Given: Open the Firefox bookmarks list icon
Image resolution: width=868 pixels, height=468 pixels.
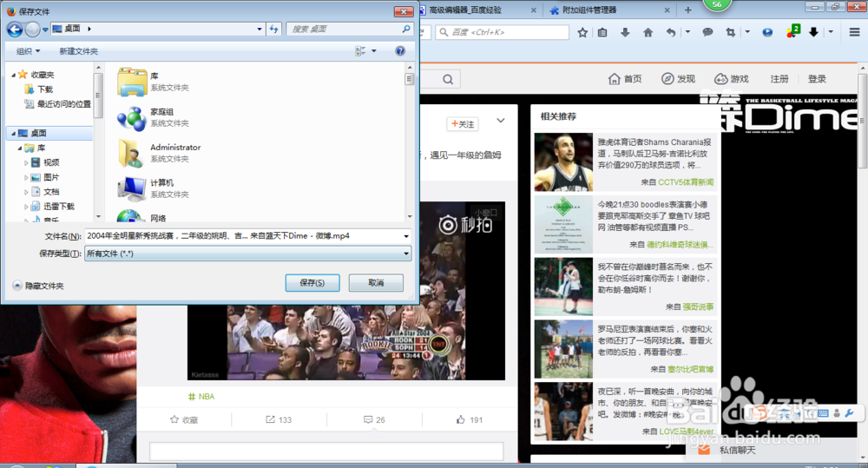Looking at the screenshot, I should click(602, 33).
